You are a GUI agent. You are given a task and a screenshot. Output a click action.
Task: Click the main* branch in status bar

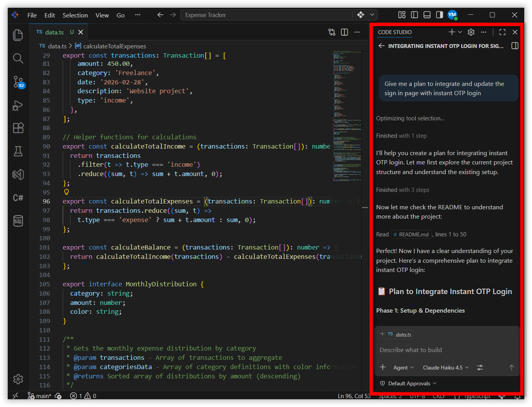[39, 396]
